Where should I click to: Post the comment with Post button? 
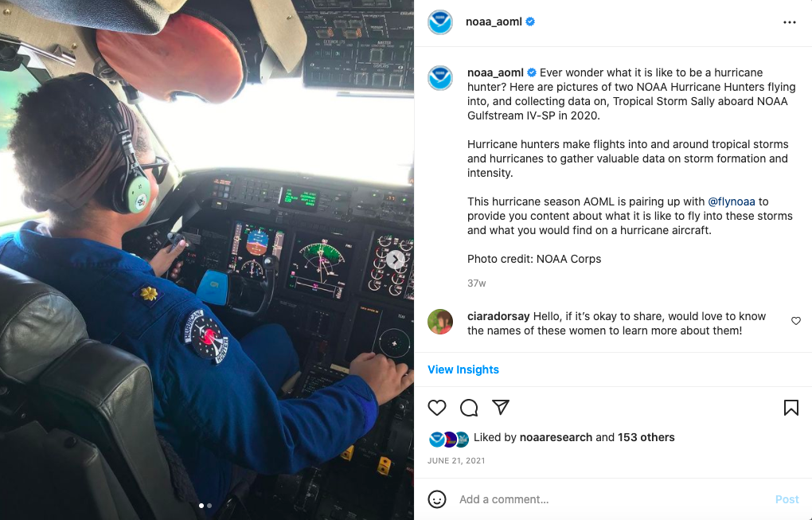coord(787,499)
